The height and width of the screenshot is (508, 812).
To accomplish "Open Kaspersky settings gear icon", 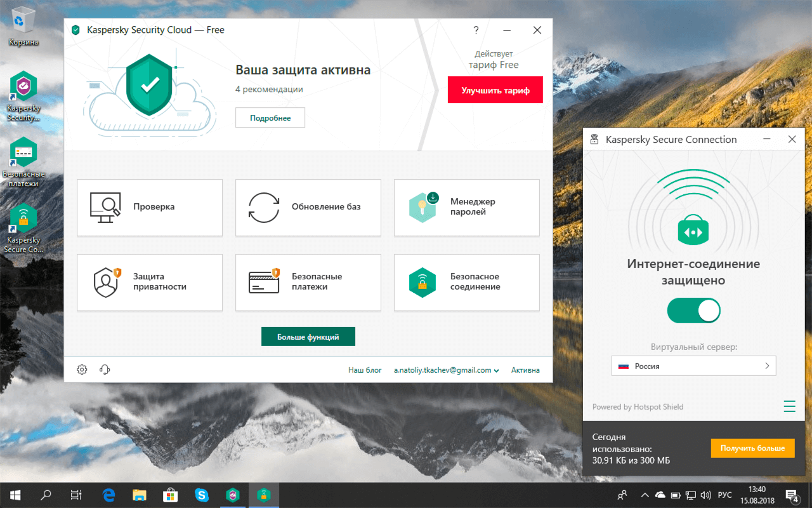I will (82, 370).
